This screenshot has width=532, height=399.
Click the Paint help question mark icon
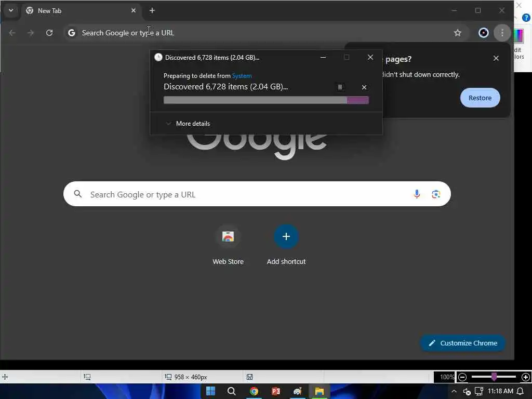(x=526, y=18)
